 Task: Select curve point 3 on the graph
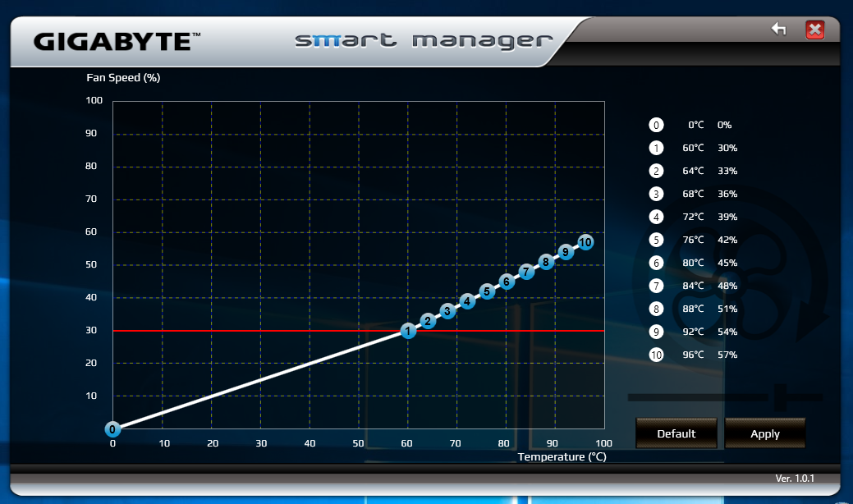coord(447,311)
